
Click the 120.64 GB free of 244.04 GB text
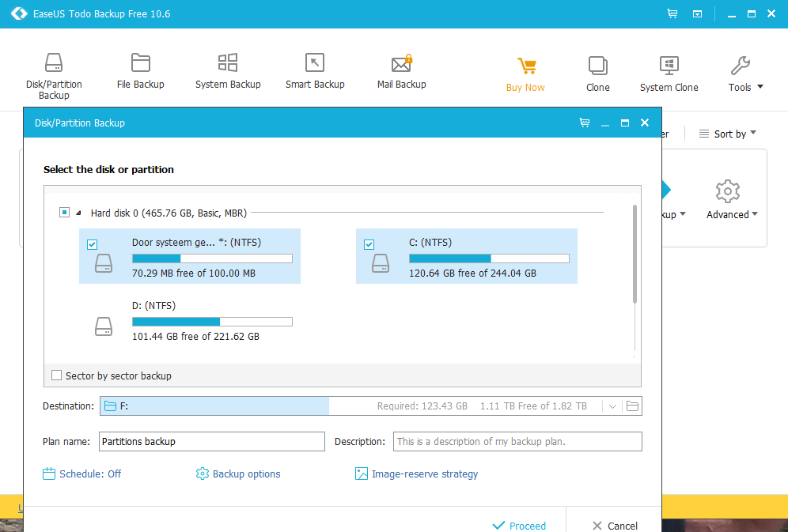click(x=472, y=274)
